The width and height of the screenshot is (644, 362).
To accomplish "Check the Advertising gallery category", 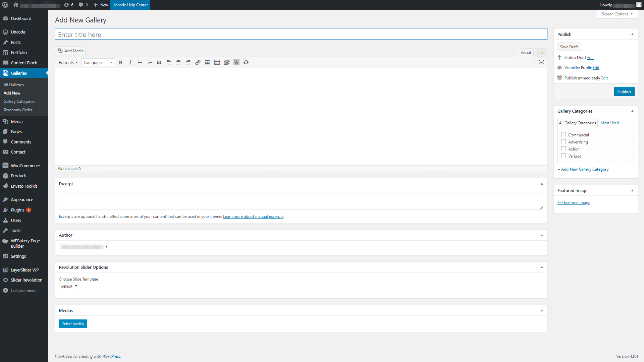I will point(563,142).
